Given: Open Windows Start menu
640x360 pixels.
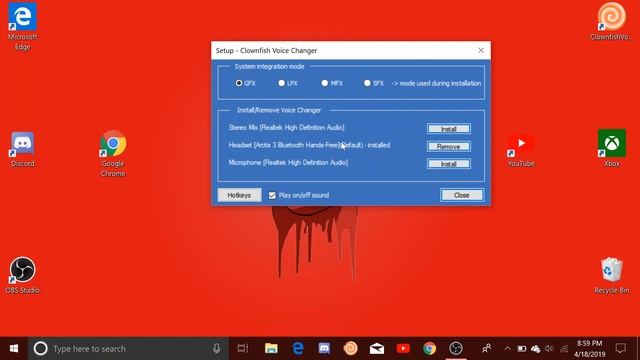Looking at the screenshot, I should [13, 349].
